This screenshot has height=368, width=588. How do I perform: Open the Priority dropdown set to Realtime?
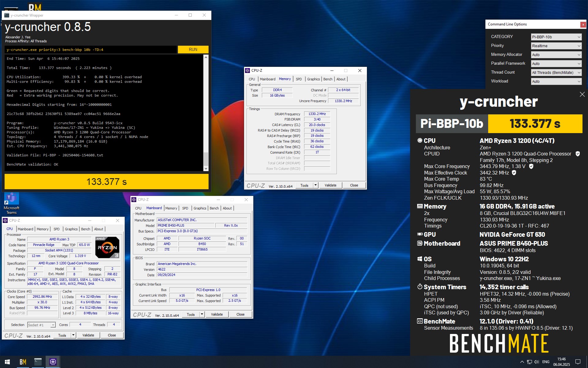[556, 46]
